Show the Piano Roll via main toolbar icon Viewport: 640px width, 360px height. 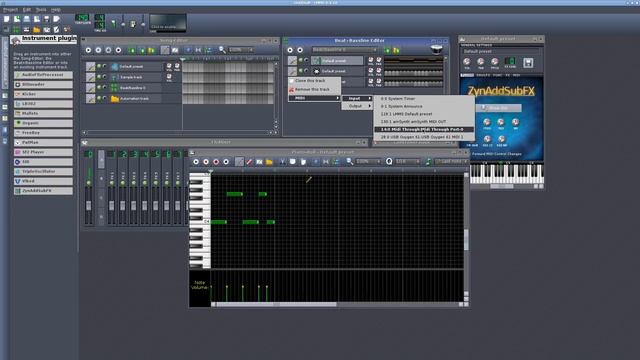pyautogui.click(x=27, y=29)
